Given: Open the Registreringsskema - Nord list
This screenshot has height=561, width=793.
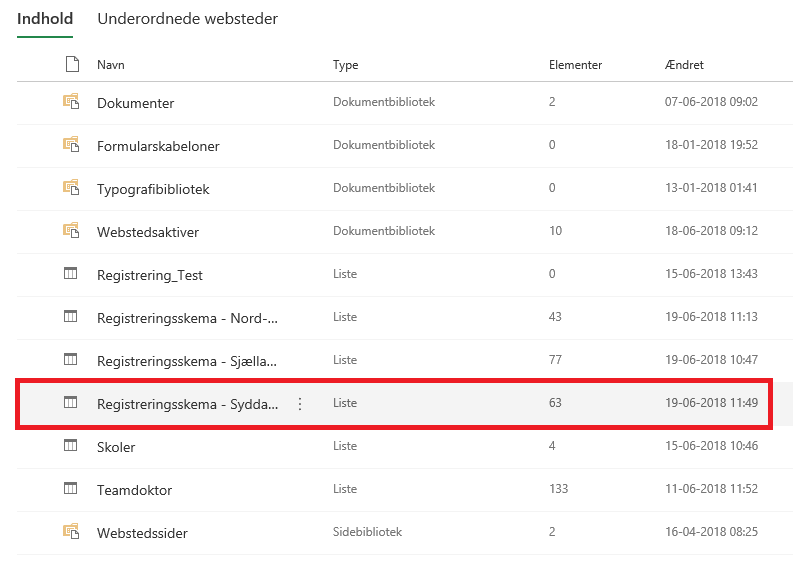Looking at the screenshot, I should 187,318.
